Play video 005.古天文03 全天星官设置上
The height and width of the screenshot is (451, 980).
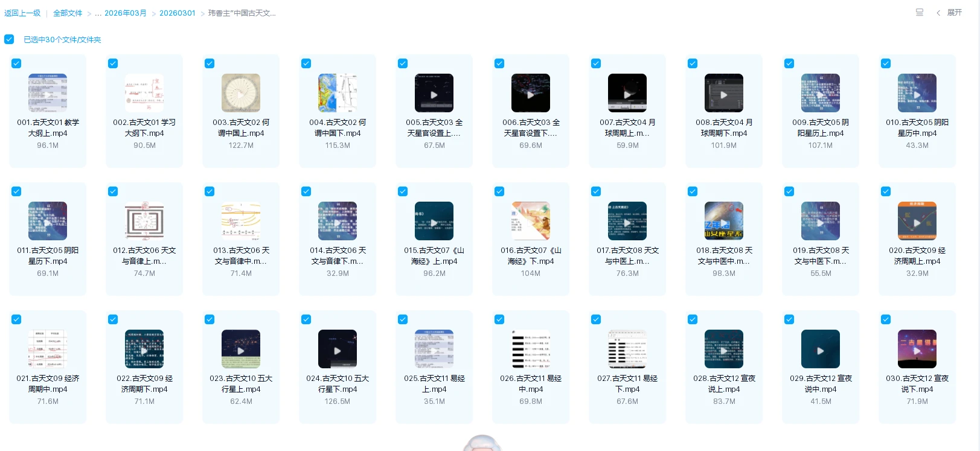pyautogui.click(x=434, y=94)
